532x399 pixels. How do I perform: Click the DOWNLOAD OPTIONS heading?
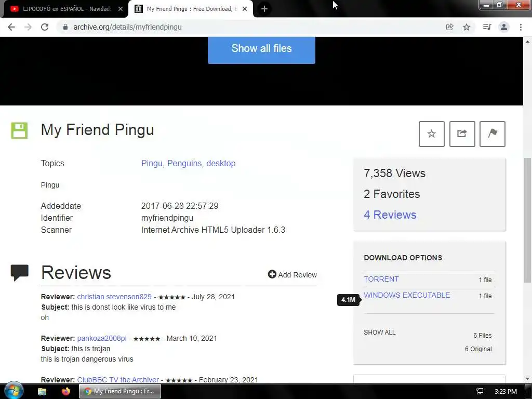403,258
